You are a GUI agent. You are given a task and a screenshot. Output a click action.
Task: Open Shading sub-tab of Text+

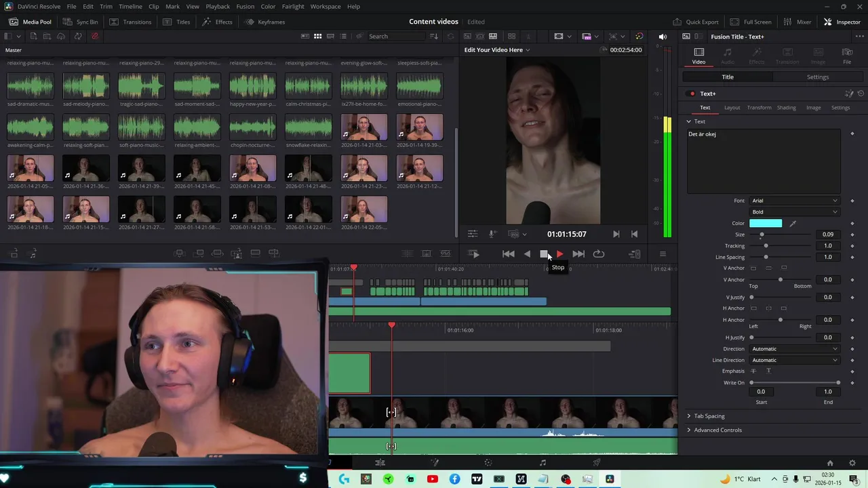tap(786, 107)
